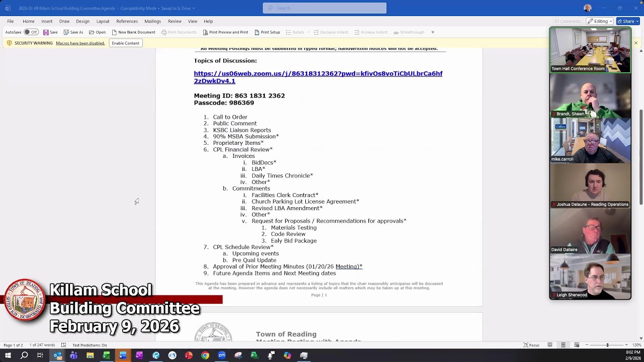Screen dimensions: 644x362
Task: Open the Layout ribbon tab
Action: (x=103, y=21)
